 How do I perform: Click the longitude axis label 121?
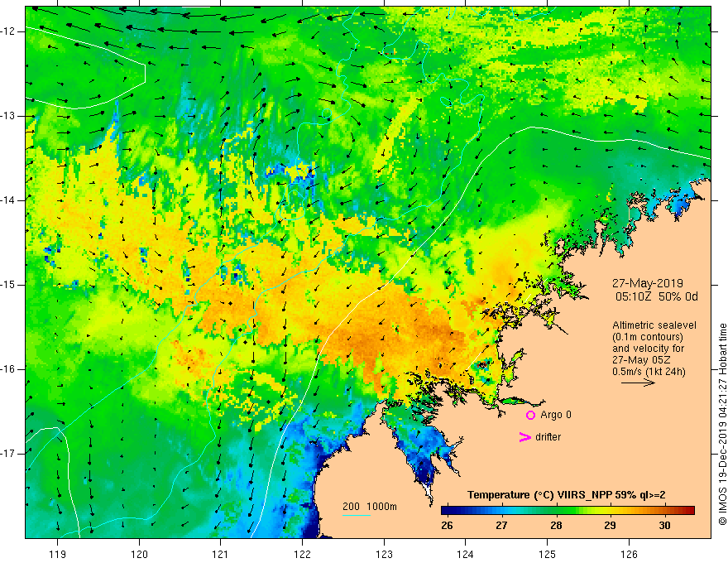[x=220, y=554]
